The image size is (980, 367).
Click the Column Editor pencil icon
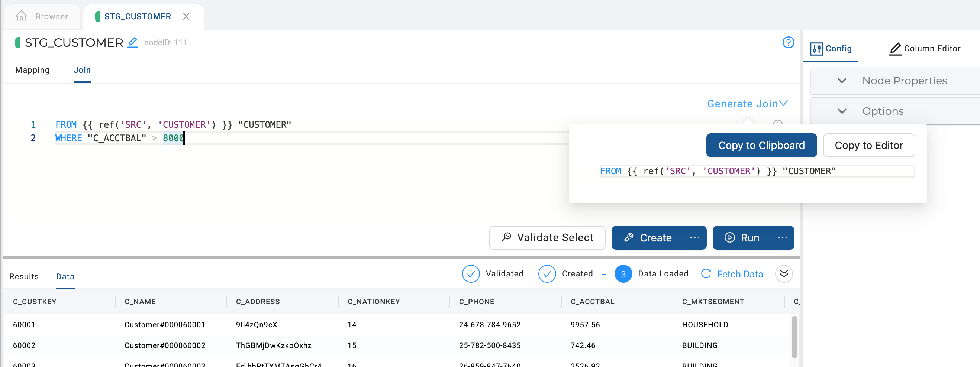click(895, 49)
